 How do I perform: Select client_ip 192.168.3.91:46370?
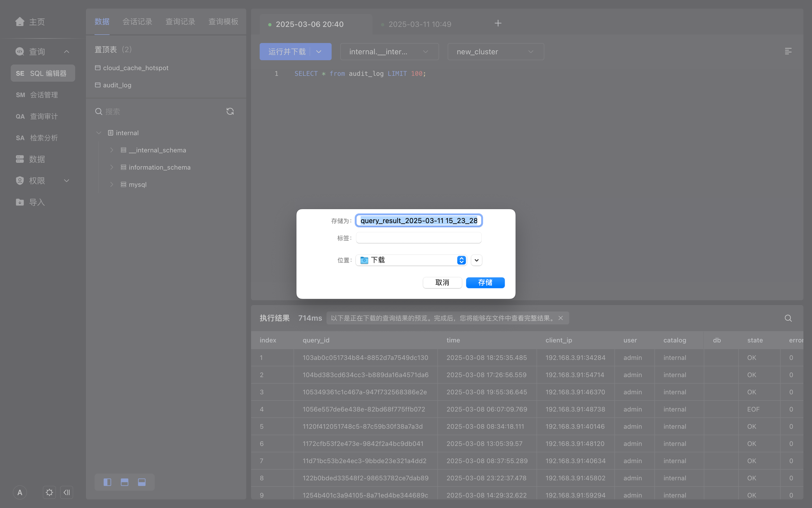tap(575, 392)
